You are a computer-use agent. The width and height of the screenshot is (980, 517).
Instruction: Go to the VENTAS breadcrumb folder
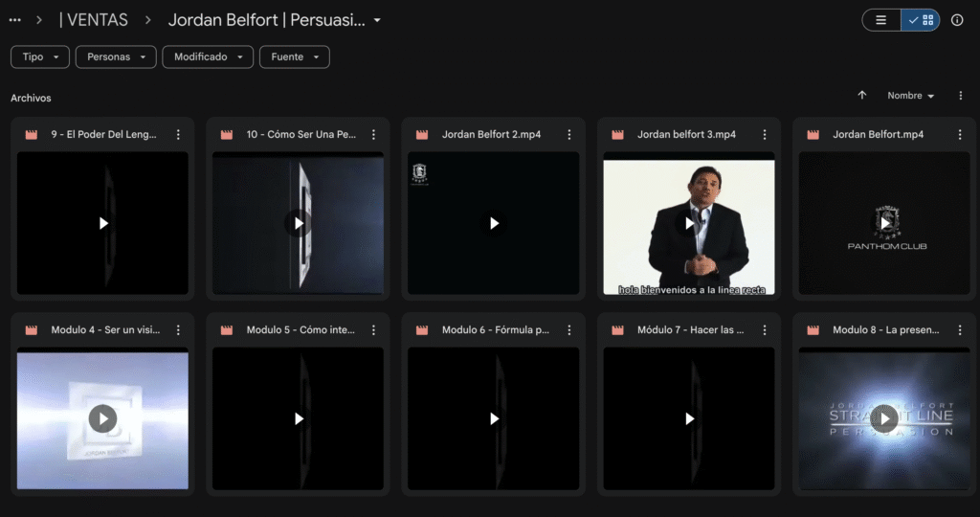[94, 20]
